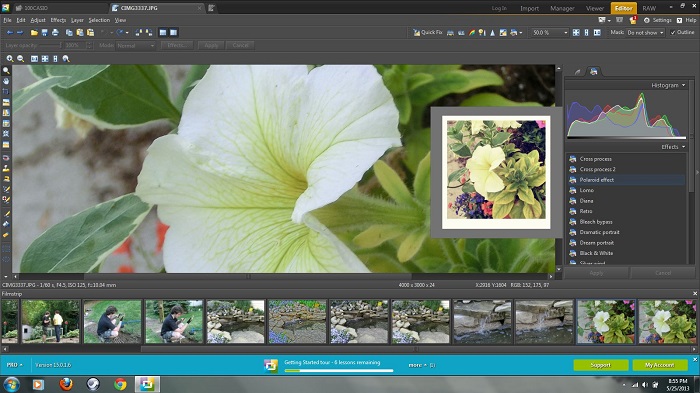The image size is (700, 393).
Task: Switch to the Manager tab
Action: pyautogui.click(x=562, y=8)
